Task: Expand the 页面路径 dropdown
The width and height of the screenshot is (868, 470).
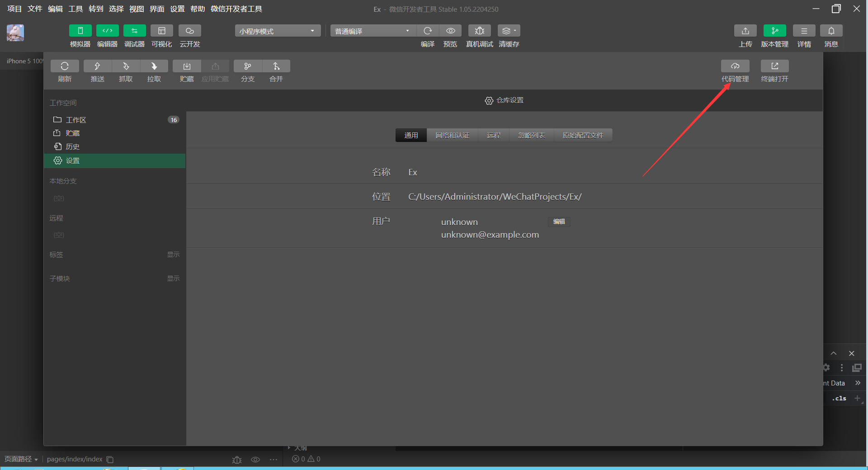Action: [x=21, y=459]
